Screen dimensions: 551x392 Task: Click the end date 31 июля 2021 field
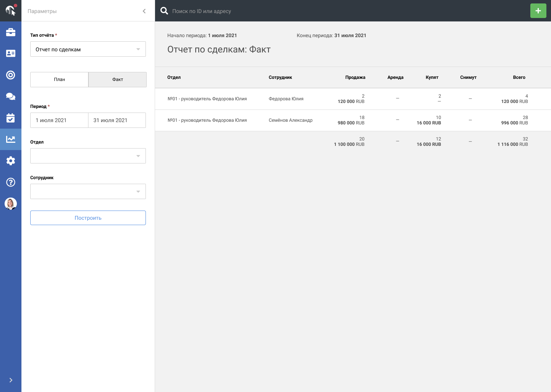pyautogui.click(x=117, y=120)
